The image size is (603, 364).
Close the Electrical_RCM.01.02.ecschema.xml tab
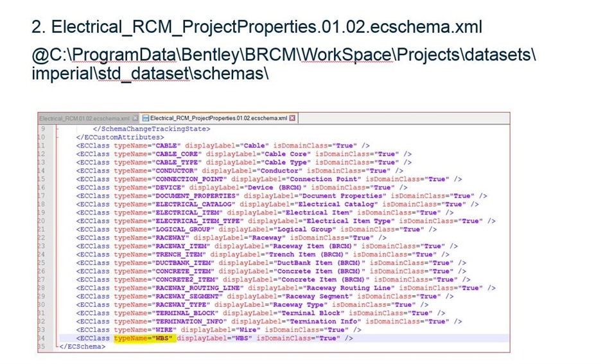point(135,118)
